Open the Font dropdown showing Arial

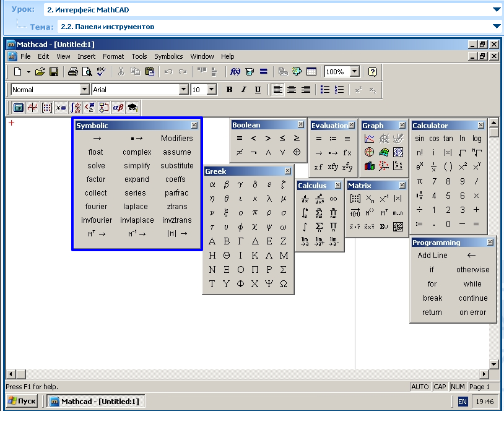click(x=183, y=89)
